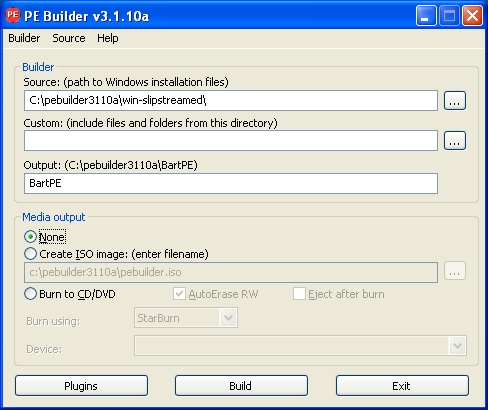Open the Source menu
This screenshot has height=410, width=488.
69,38
